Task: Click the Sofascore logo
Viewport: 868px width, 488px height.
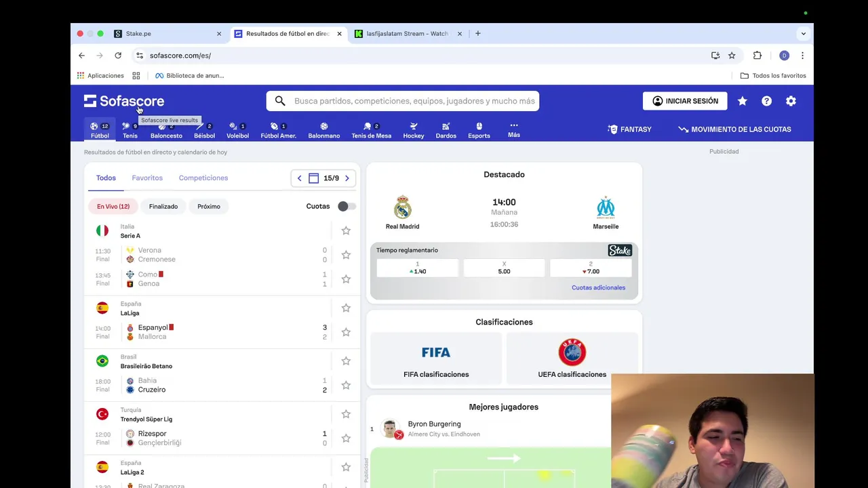Action: click(x=124, y=101)
